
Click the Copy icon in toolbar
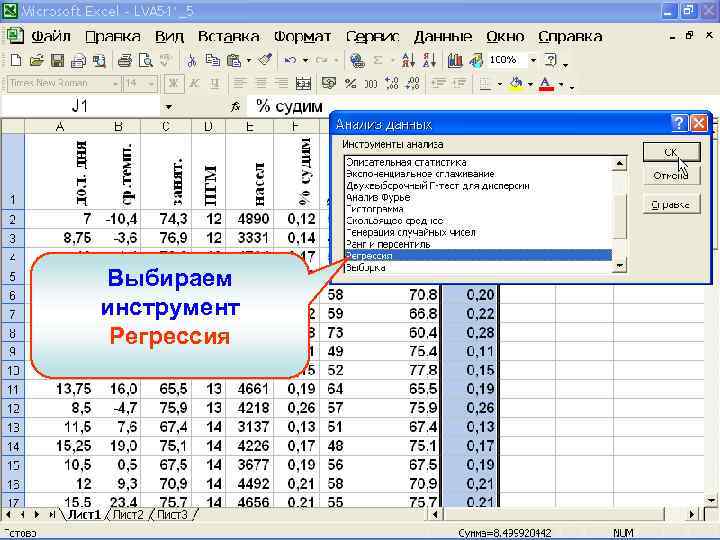coord(212,60)
